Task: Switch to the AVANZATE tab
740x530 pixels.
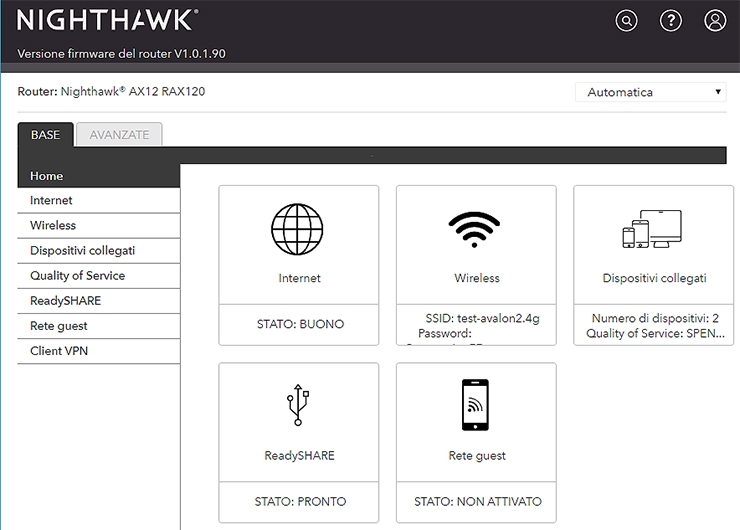Action: (x=119, y=135)
